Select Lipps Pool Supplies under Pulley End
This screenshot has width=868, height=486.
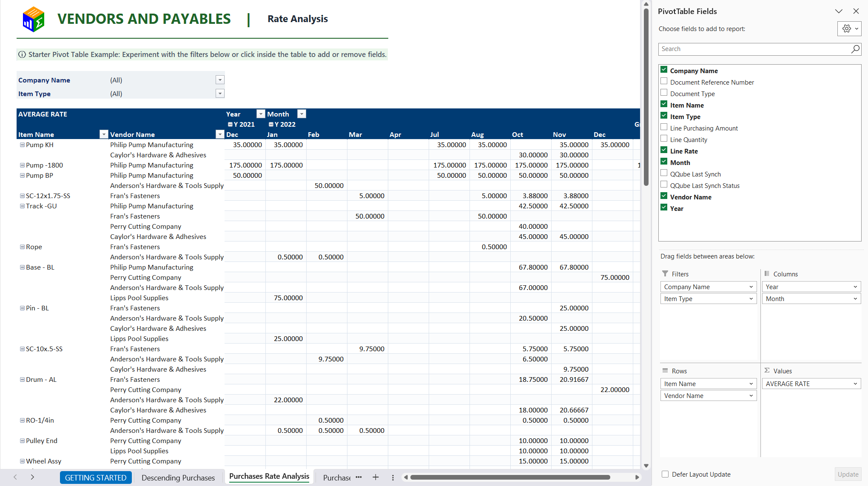(x=139, y=451)
